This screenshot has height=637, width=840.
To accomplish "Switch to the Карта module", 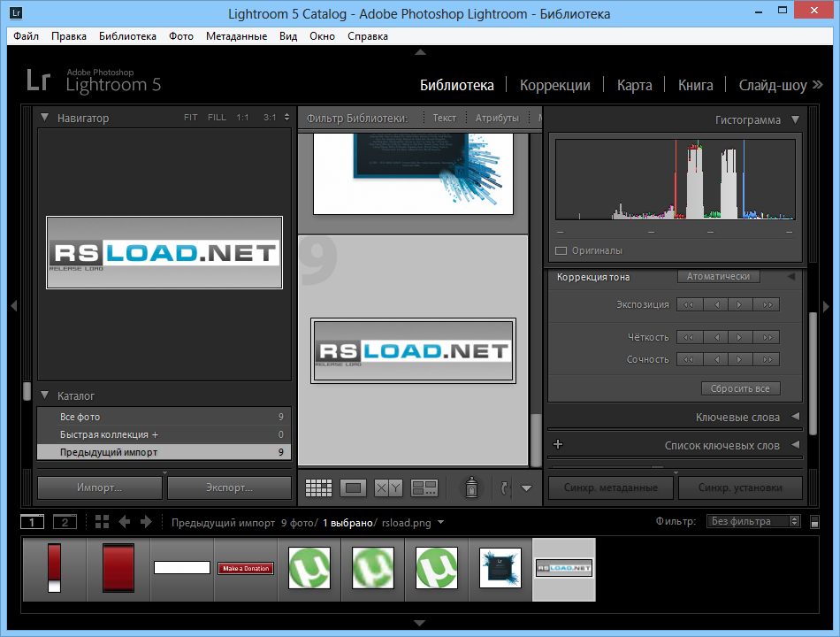I will point(634,85).
